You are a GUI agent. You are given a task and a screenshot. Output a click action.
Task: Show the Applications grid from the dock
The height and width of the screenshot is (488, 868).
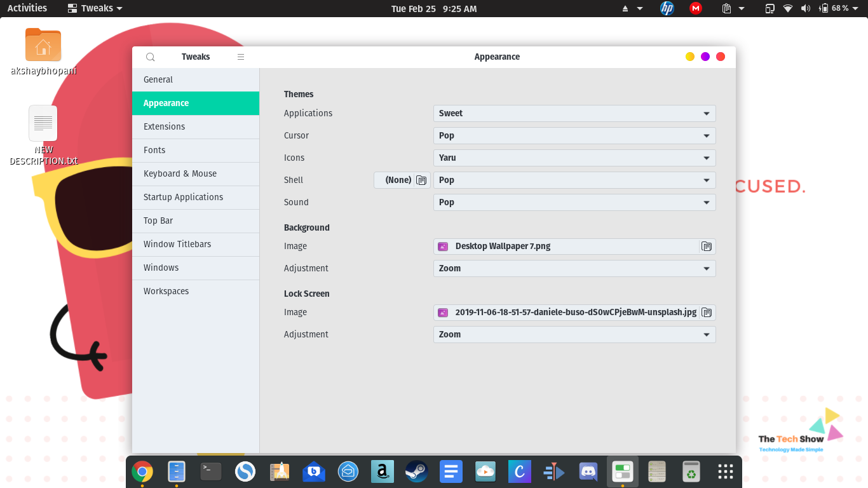coord(725,471)
